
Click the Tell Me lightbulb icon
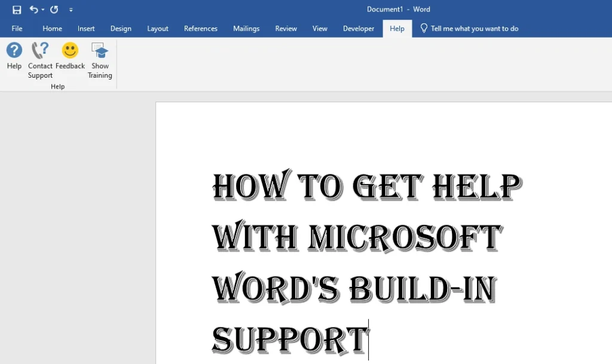(424, 27)
